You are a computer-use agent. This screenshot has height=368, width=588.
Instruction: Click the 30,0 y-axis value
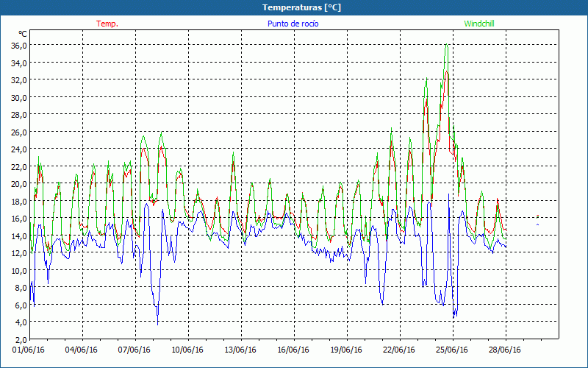click(19, 97)
